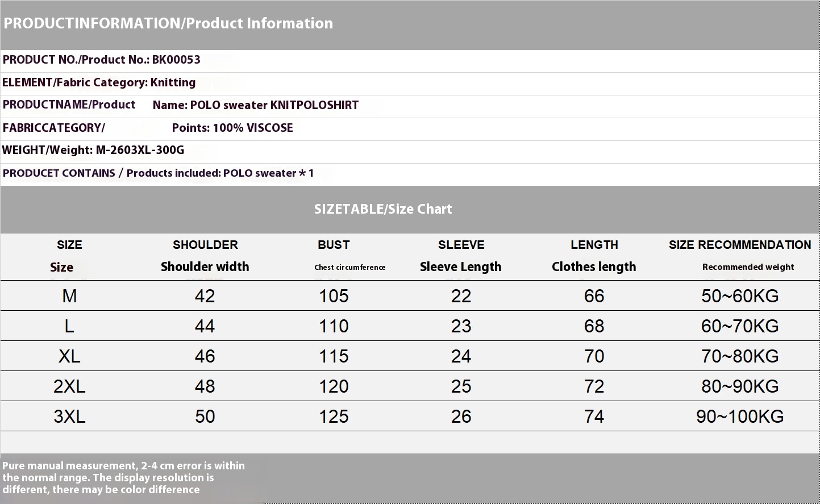Click the LENGTH column header
820x504 pixels.
(x=594, y=245)
